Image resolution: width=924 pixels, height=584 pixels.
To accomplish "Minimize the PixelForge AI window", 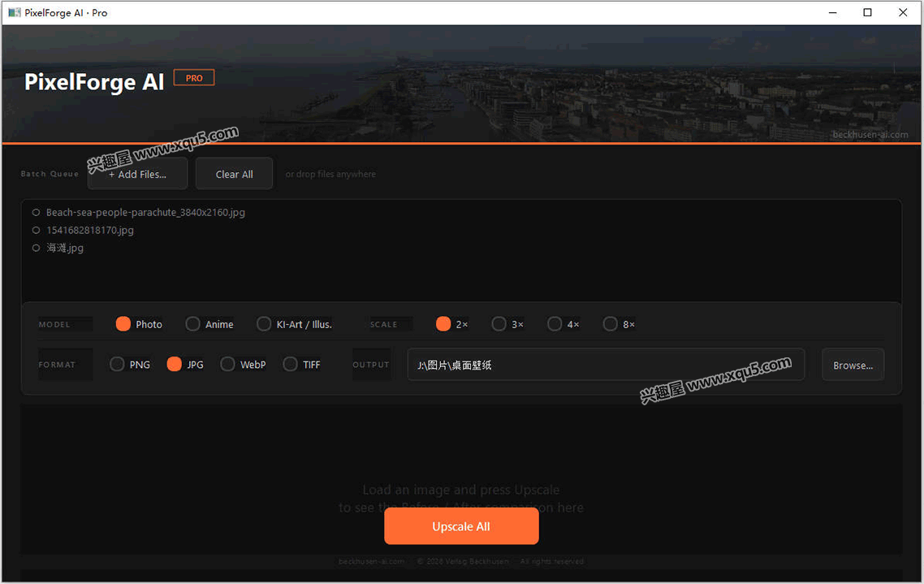I will (833, 12).
